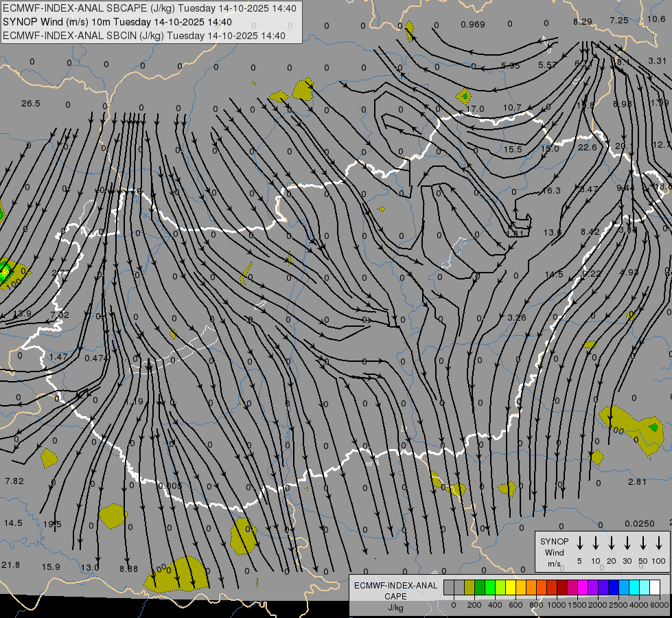Click the J/kg unit label in legend

pyautogui.click(x=395, y=608)
